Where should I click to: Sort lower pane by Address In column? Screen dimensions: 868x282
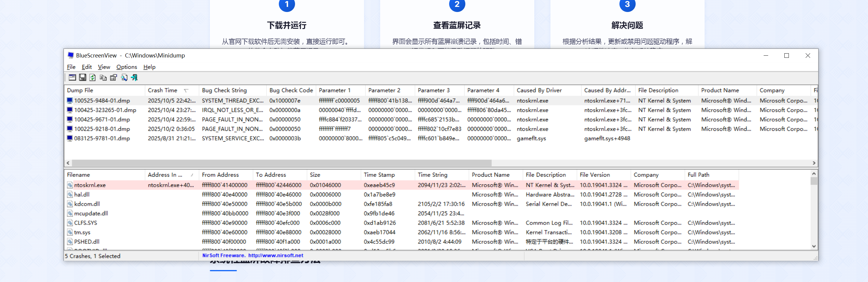[x=172, y=175]
